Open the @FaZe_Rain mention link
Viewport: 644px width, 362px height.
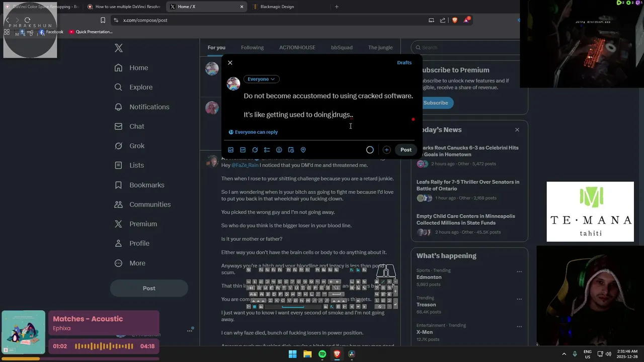coord(245,165)
